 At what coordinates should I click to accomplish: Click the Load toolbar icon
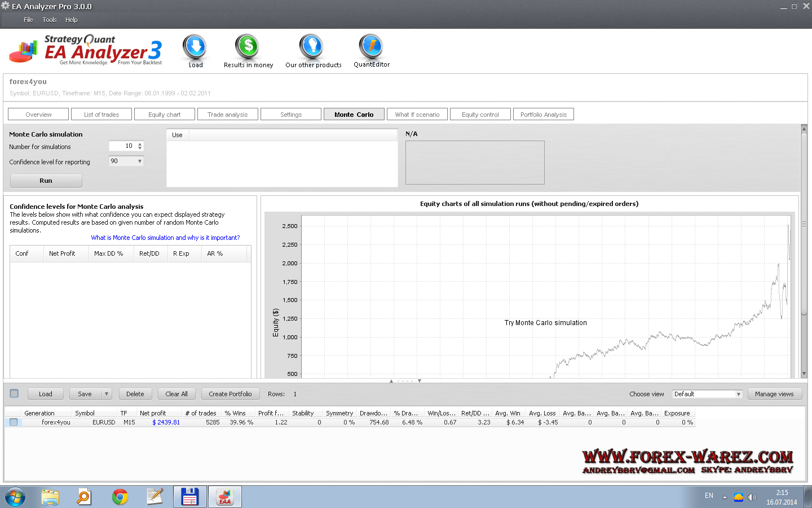(195, 47)
